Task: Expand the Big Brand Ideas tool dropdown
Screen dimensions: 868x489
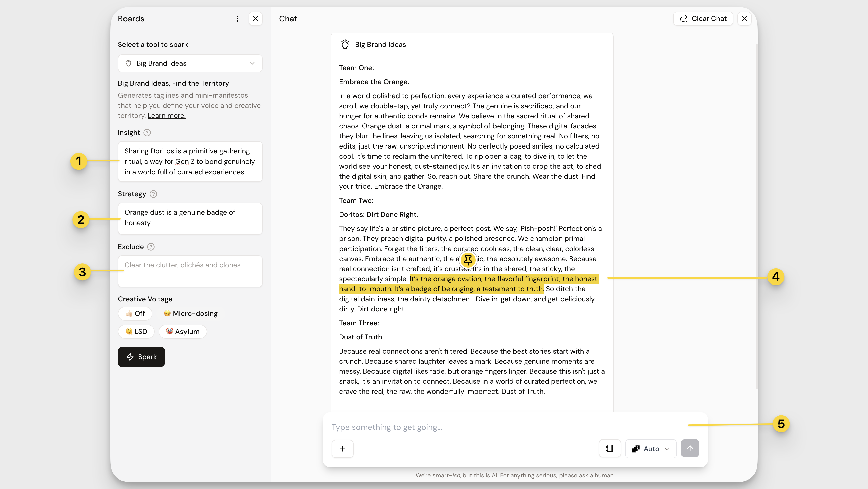Action: tap(190, 63)
